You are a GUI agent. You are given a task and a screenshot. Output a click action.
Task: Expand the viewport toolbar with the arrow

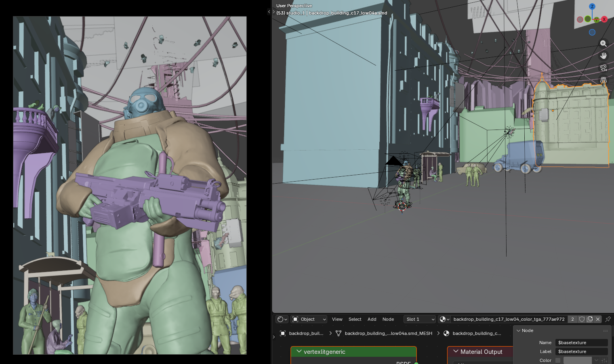point(274,12)
